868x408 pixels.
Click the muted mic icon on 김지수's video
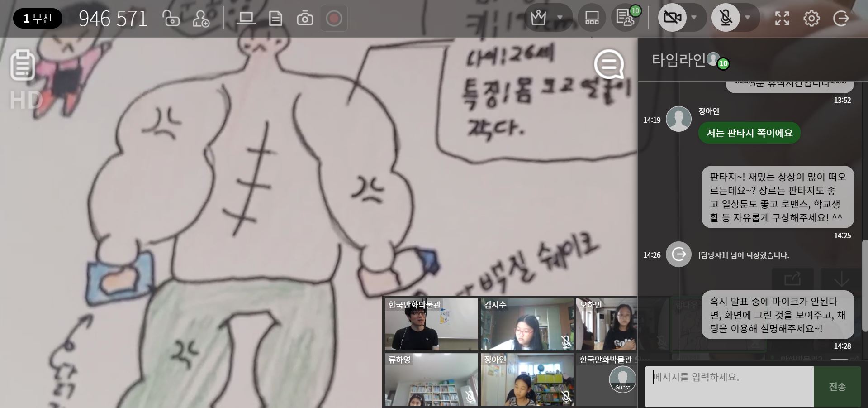click(566, 342)
